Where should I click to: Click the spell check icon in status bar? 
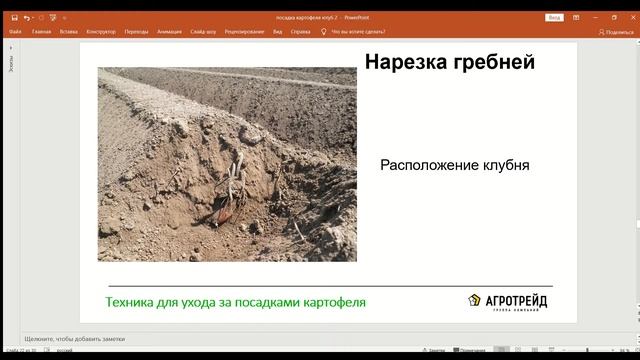click(47, 350)
